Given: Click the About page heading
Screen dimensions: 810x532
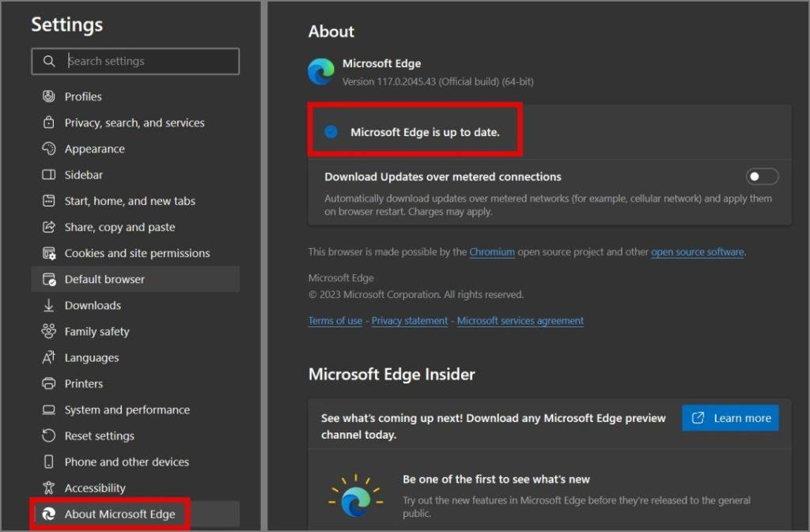Looking at the screenshot, I should (331, 32).
